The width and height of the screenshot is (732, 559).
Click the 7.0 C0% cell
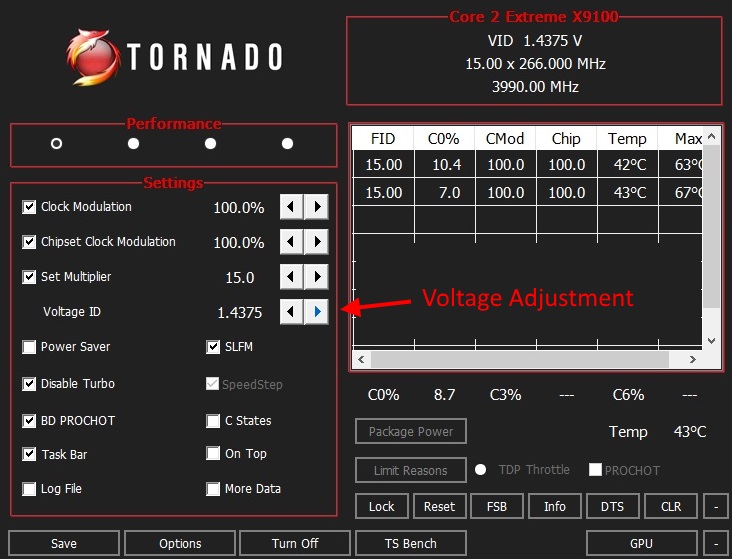[x=444, y=192]
